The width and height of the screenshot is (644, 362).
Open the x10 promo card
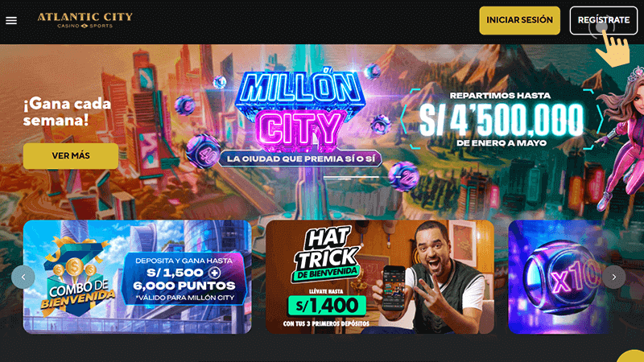tap(559, 277)
